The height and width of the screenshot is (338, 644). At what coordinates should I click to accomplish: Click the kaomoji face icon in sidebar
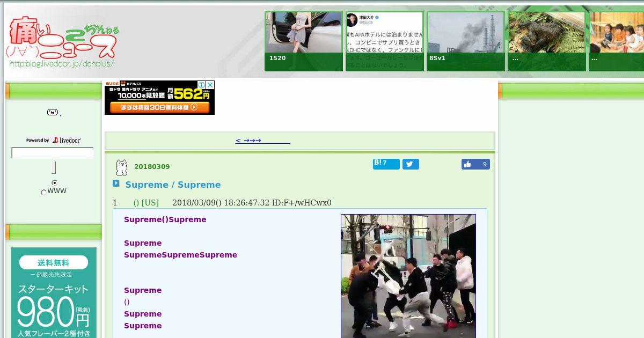coord(53,112)
